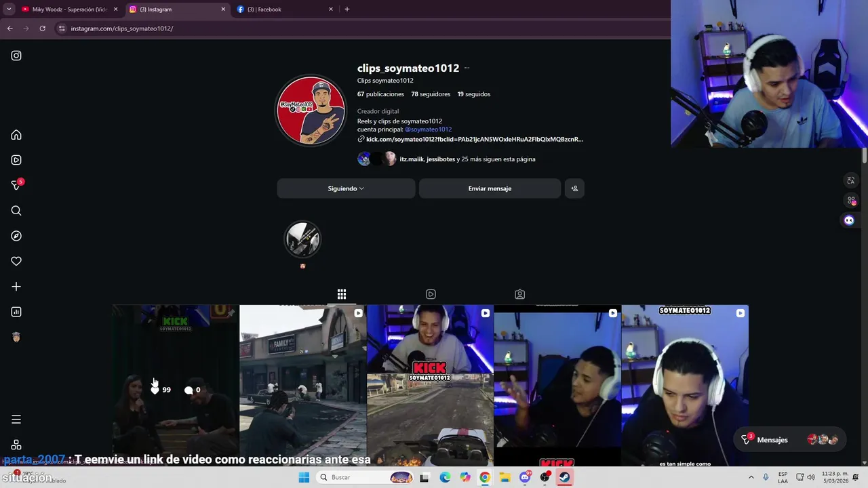Open notifications heart icon in sidebar
Image resolution: width=868 pixels, height=488 pixels.
(16, 261)
